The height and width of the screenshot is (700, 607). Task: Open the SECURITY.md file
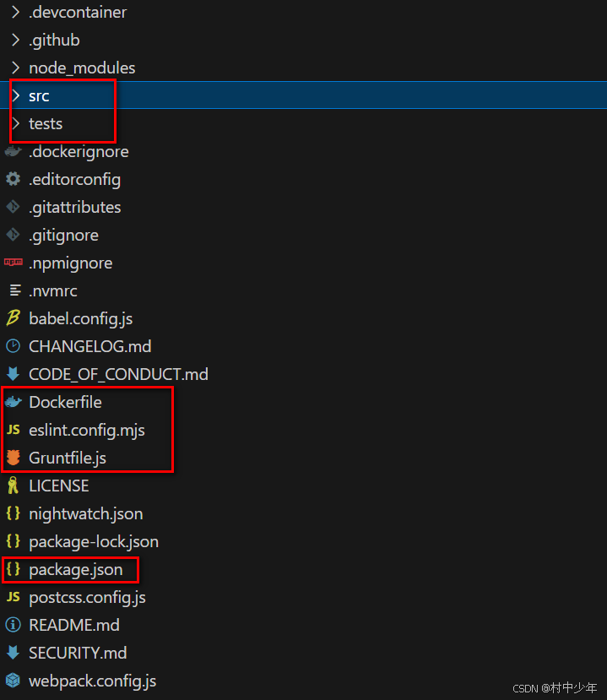coord(79,653)
